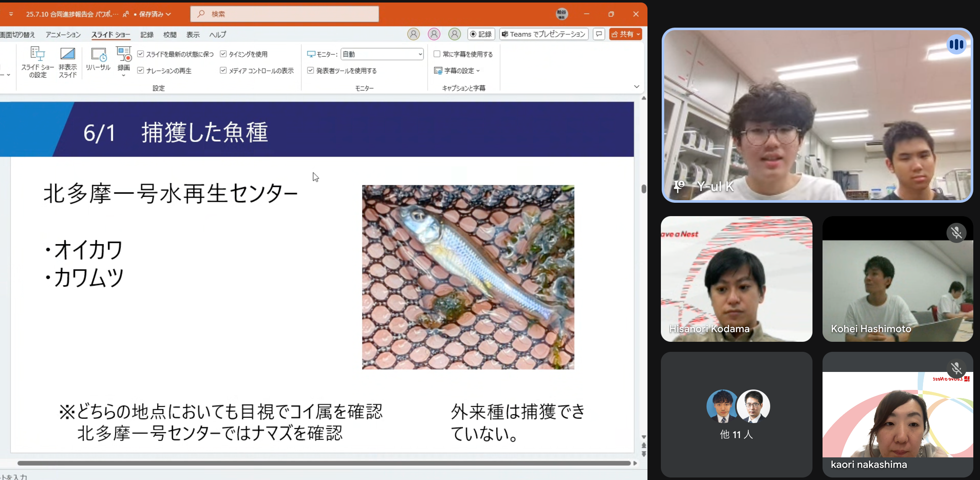Click the 録画 record icon
This screenshot has width=980, height=480.
click(x=124, y=55)
